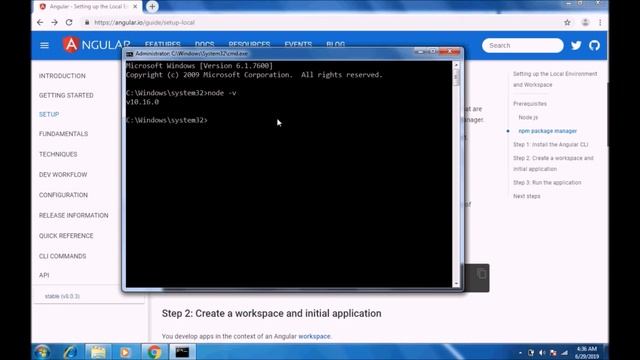Expand INTRODUCTION in sidebar
The height and width of the screenshot is (360, 640).
62,76
